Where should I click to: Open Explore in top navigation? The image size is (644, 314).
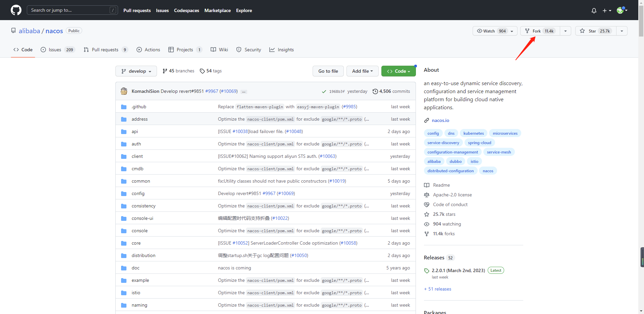(244, 10)
